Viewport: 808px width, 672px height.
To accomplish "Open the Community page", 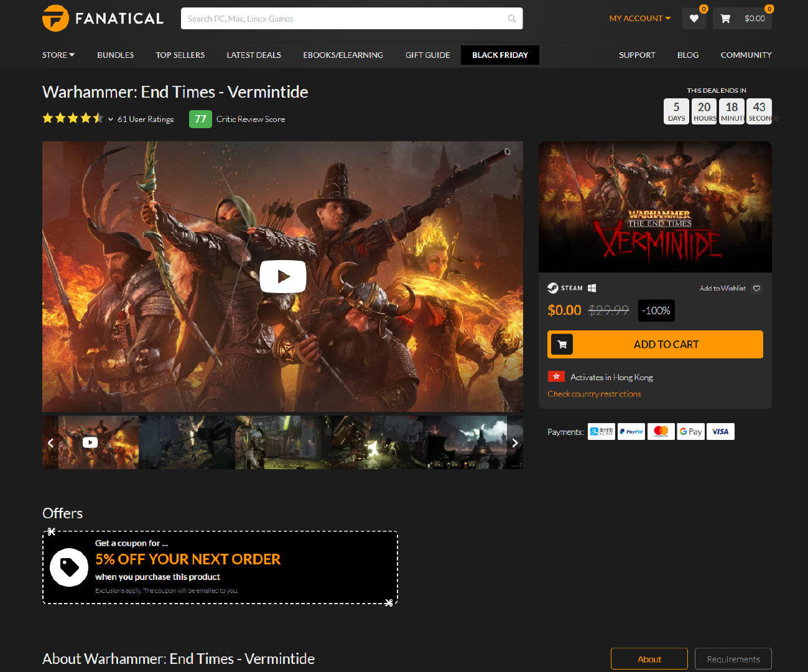I will tap(746, 55).
